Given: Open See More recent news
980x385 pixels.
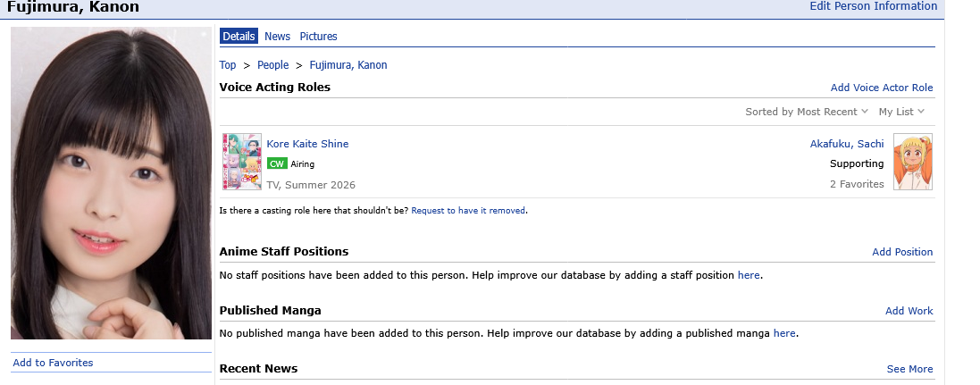Looking at the screenshot, I should [x=909, y=369].
